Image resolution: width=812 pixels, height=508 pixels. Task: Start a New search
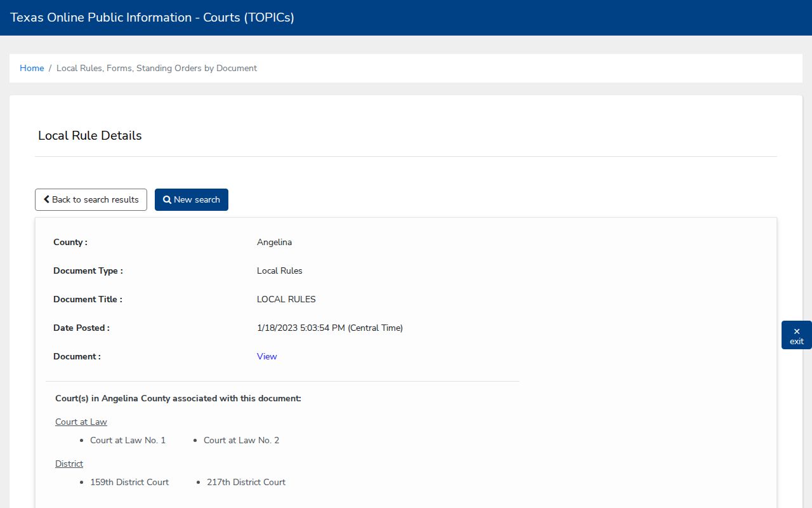coord(192,199)
